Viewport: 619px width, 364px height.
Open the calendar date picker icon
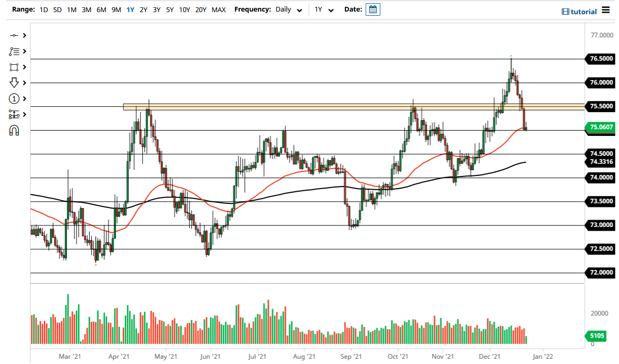pos(373,9)
